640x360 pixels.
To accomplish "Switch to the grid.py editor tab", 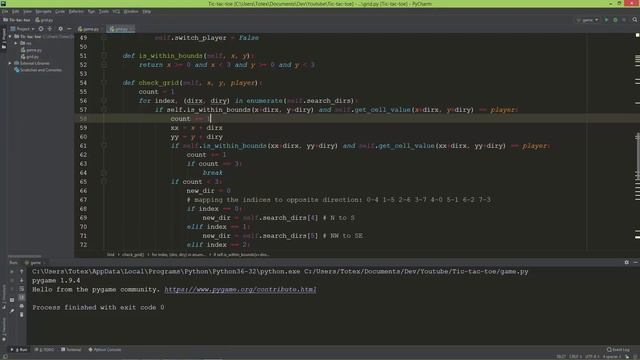I will tap(121, 29).
